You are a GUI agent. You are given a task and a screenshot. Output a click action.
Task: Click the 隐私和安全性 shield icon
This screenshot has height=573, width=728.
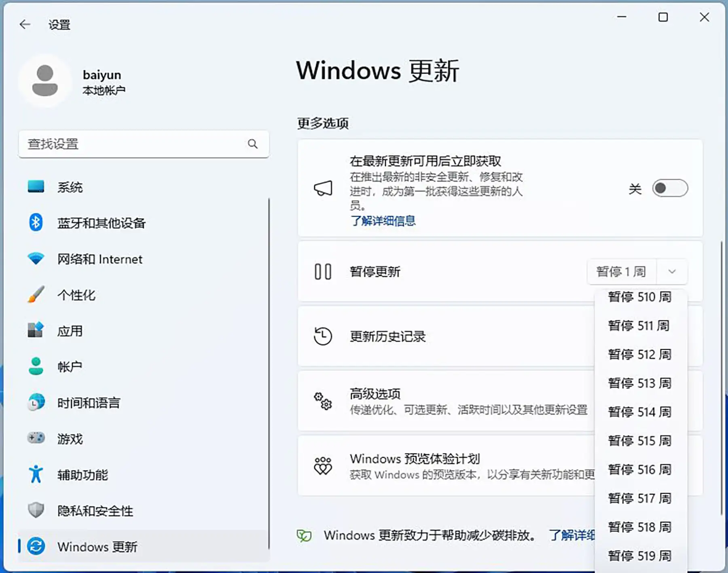[x=36, y=510]
